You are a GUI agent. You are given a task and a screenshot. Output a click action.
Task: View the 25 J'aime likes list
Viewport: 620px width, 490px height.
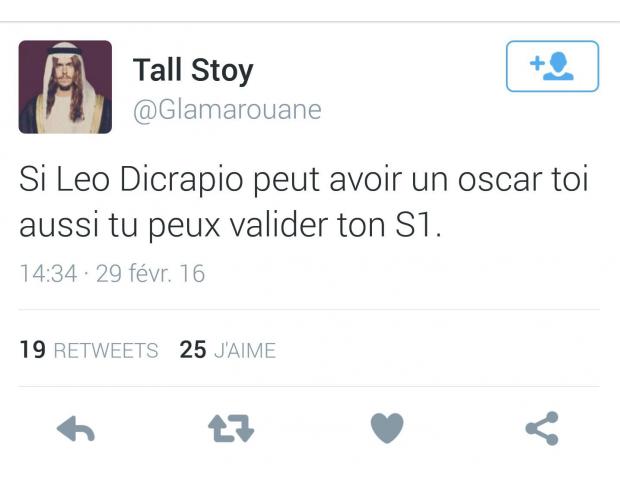click(x=228, y=350)
